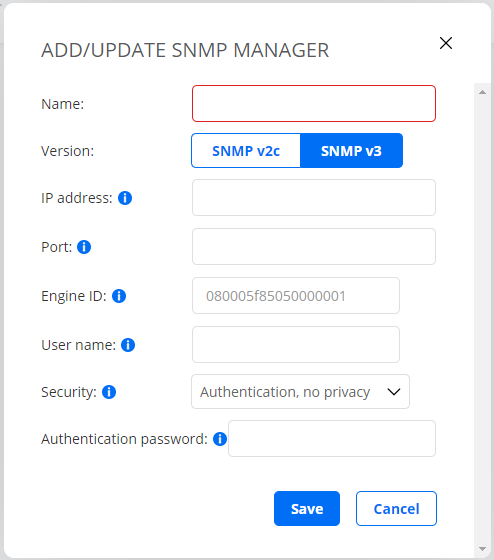Click the Authentication password info icon
The height and width of the screenshot is (560, 494).
(x=220, y=439)
